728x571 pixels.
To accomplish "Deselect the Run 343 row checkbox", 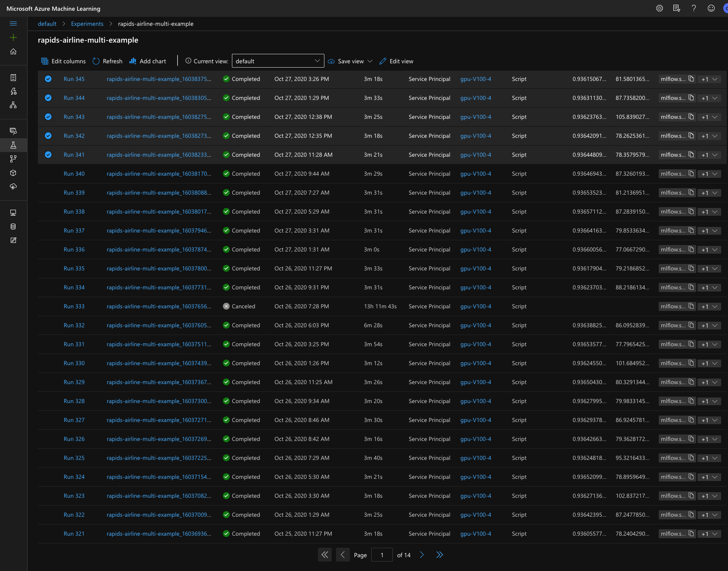I will click(x=48, y=117).
